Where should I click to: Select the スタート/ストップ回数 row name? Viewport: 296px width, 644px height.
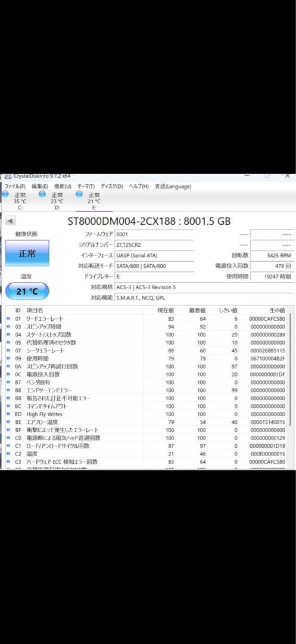pos(49,335)
